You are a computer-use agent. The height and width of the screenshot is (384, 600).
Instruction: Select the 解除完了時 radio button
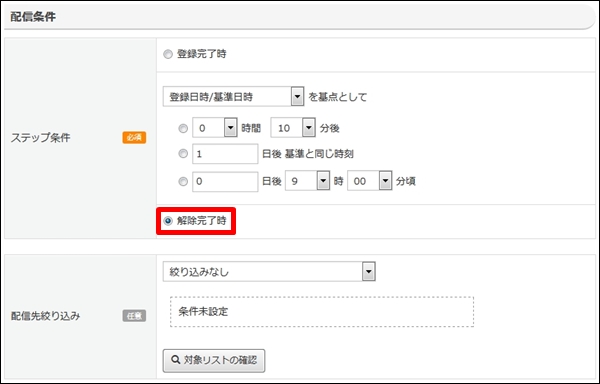tap(168, 221)
